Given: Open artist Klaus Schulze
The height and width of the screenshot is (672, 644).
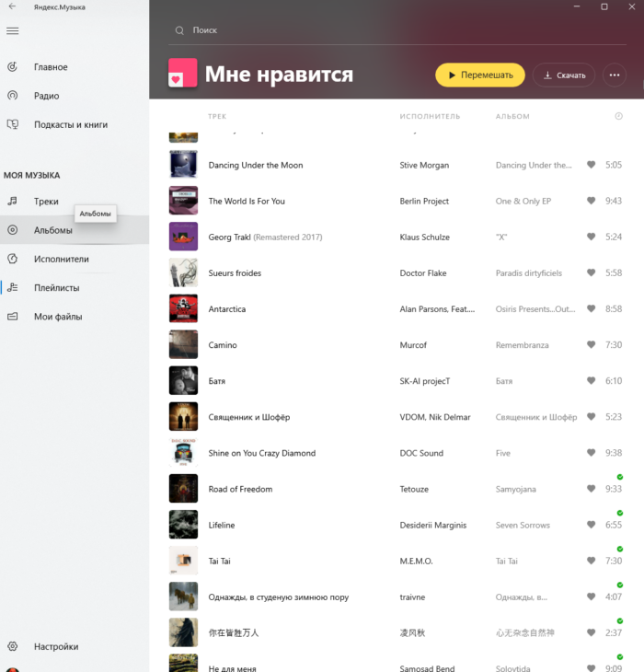Looking at the screenshot, I should click(424, 237).
